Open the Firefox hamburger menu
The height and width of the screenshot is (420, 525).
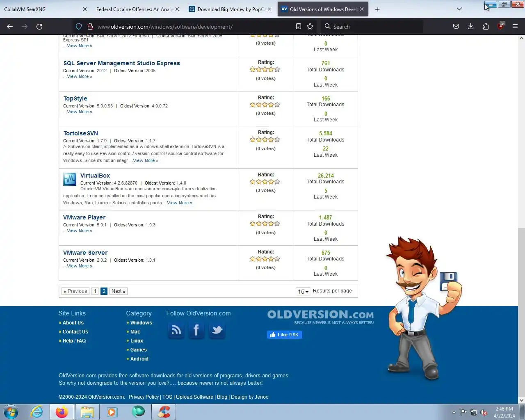[x=515, y=27]
